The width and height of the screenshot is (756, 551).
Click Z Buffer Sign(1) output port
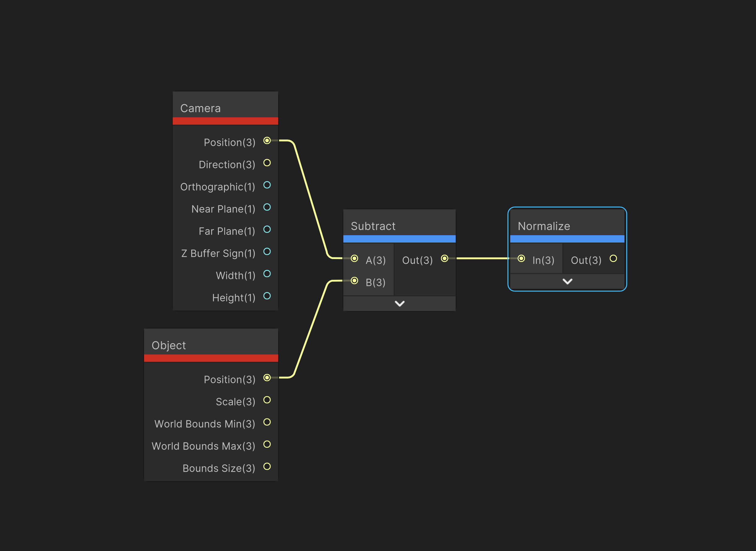[x=267, y=251]
